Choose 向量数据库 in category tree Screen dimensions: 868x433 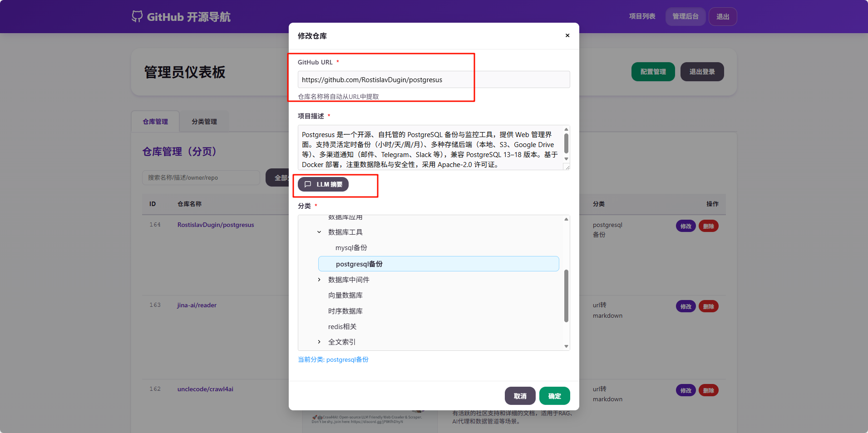pyautogui.click(x=345, y=295)
